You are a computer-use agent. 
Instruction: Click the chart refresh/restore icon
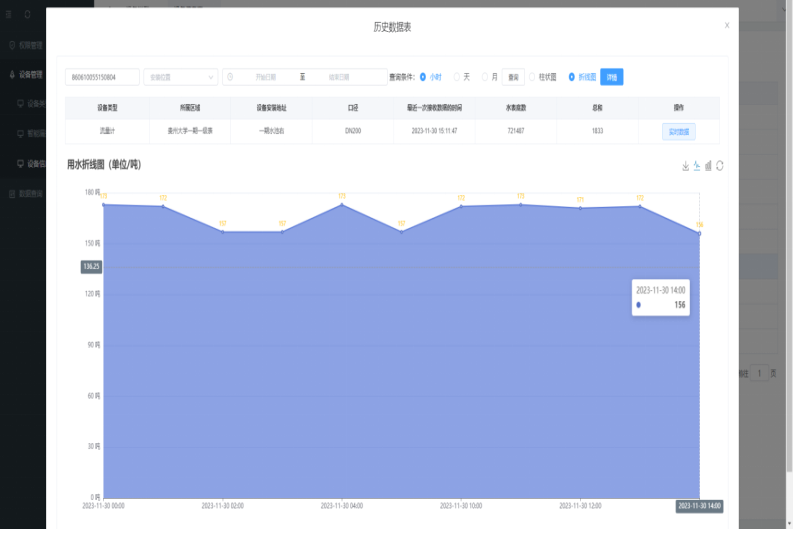click(x=719, y=166)
